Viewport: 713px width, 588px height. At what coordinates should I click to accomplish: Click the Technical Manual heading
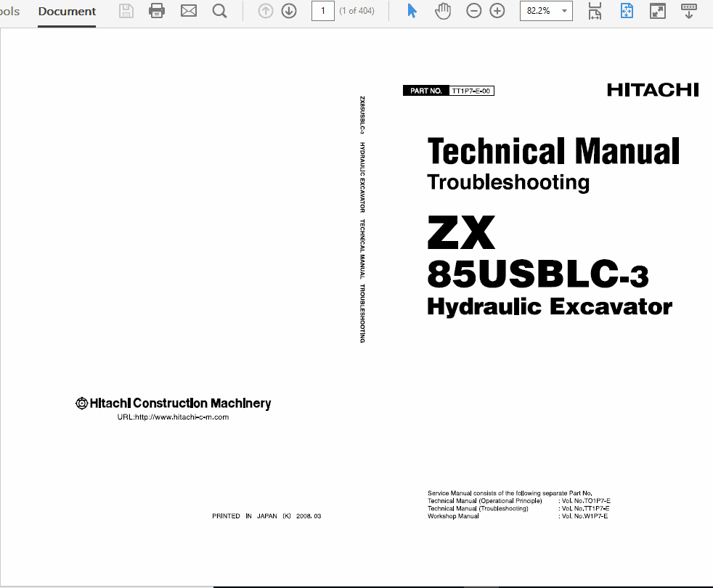coord(553,152)
